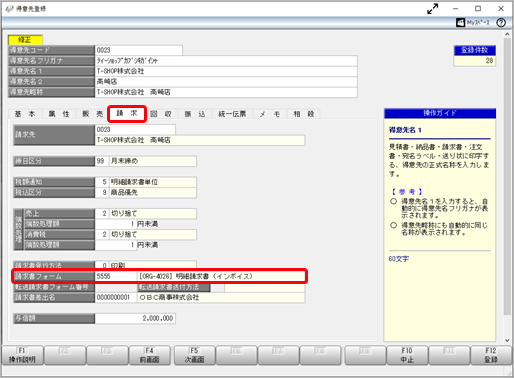This screenshot has width=514, height=378.
Task: Click the ＯＢＣ商事株式会社 text
Action: pos(169,297)
